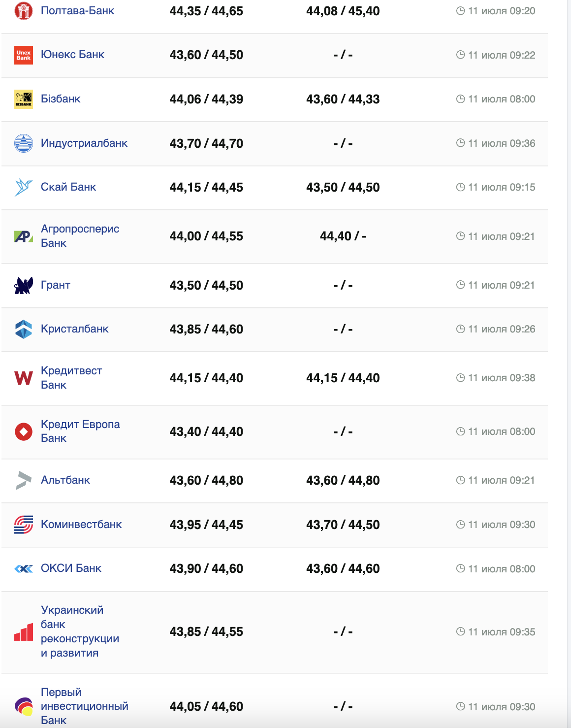Open the Альтбанк bank name link
571x728 pixels.
tap(65, 480)
